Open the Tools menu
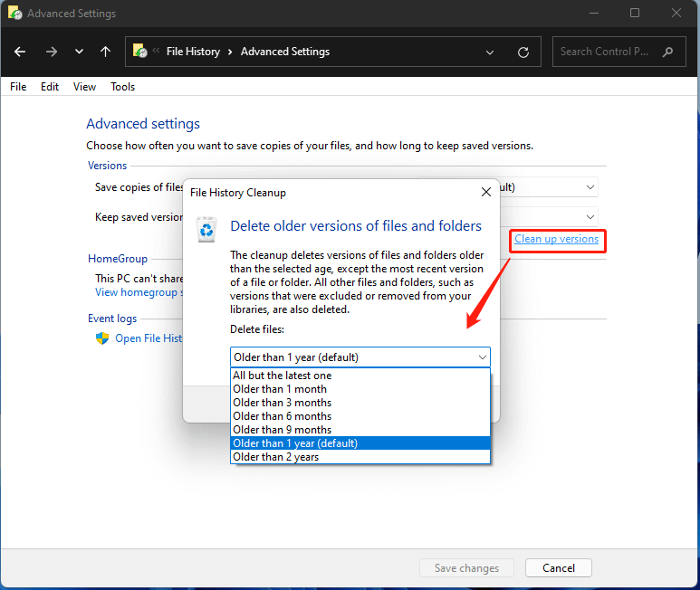Viewport: 700px width, 590px height. coord(123,87)
